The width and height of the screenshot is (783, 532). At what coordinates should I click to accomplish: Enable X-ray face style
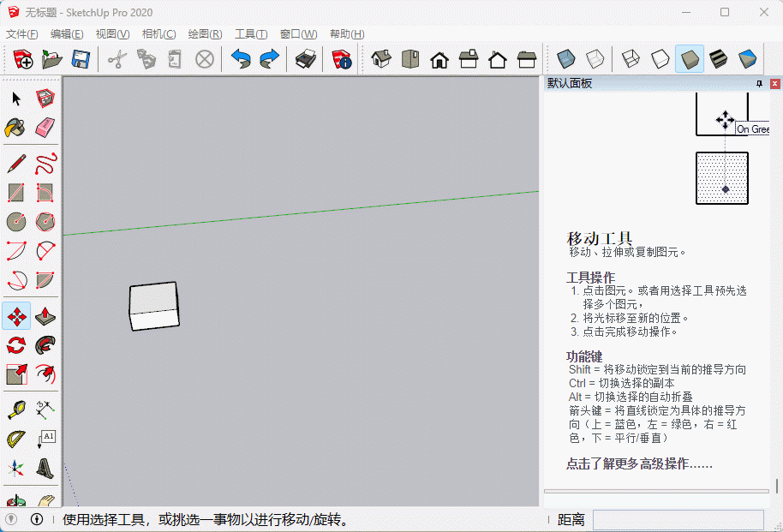[x=565, y=59]
